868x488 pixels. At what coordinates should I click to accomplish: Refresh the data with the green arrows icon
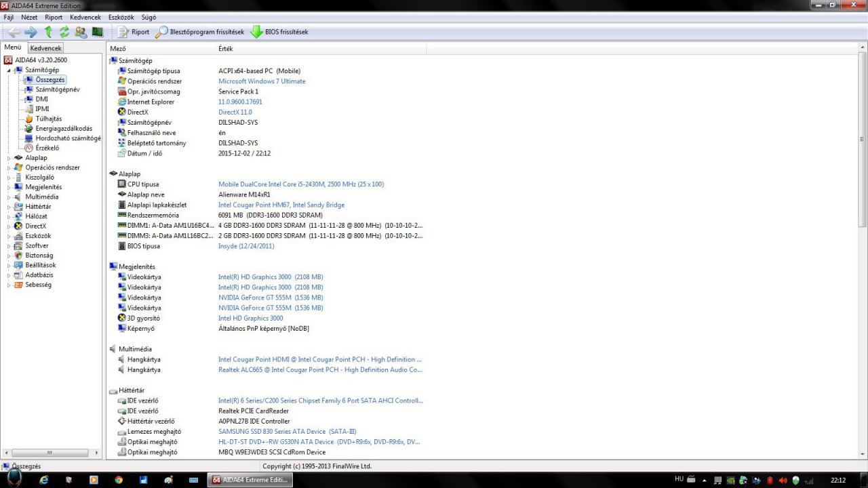click(x=64, y=32)
